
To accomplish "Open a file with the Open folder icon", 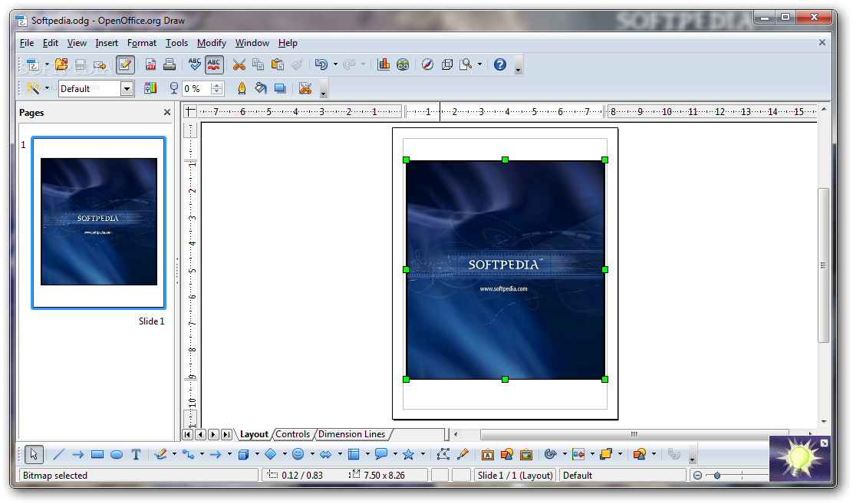I will coord(61,64).
